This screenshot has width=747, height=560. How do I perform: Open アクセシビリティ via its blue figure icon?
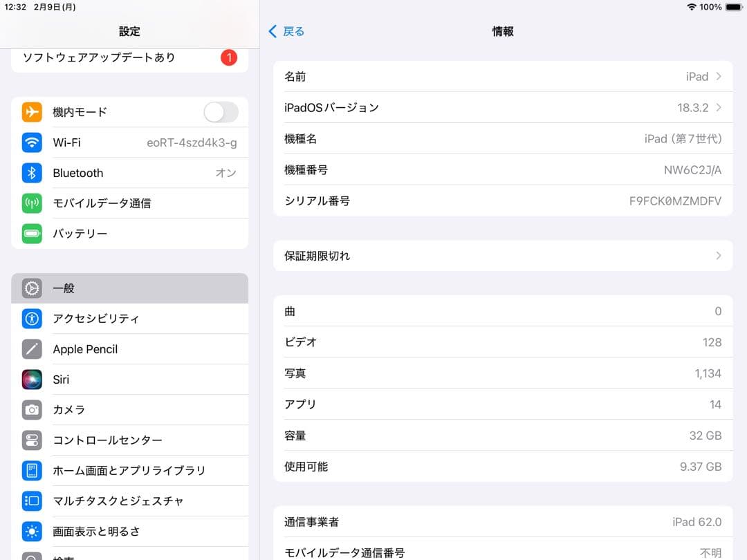(32, 319)
